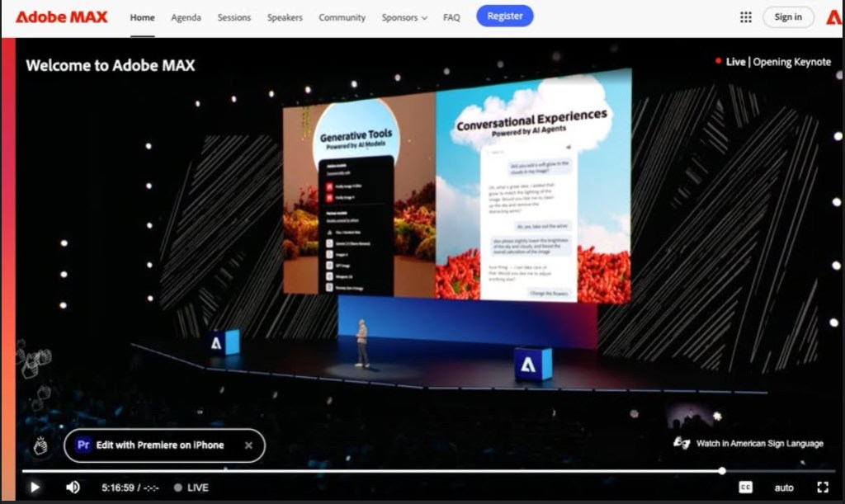Open the Watch in American Sign Language link
This screenshot has width=845, height=504.
click(759, 444)
